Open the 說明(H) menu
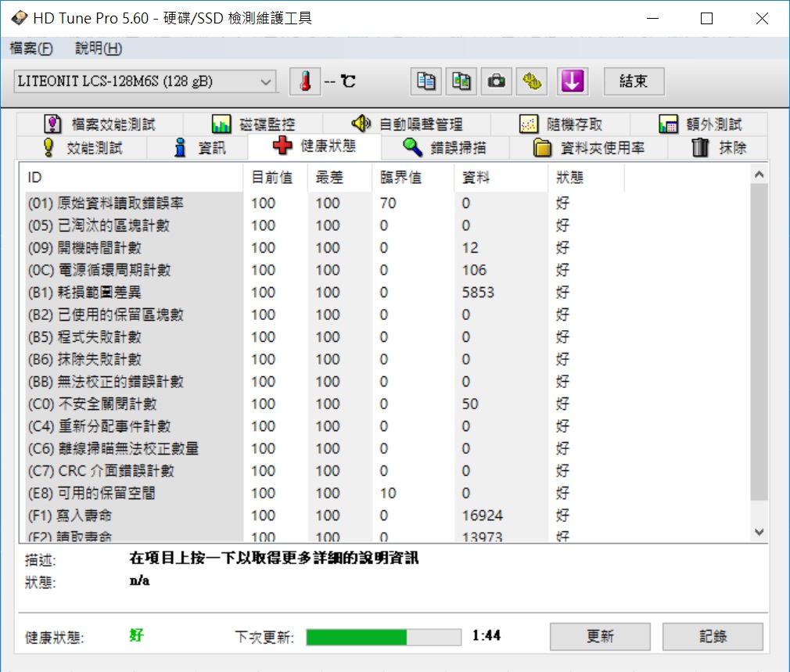The image size is (790, 672). point(99,49)
